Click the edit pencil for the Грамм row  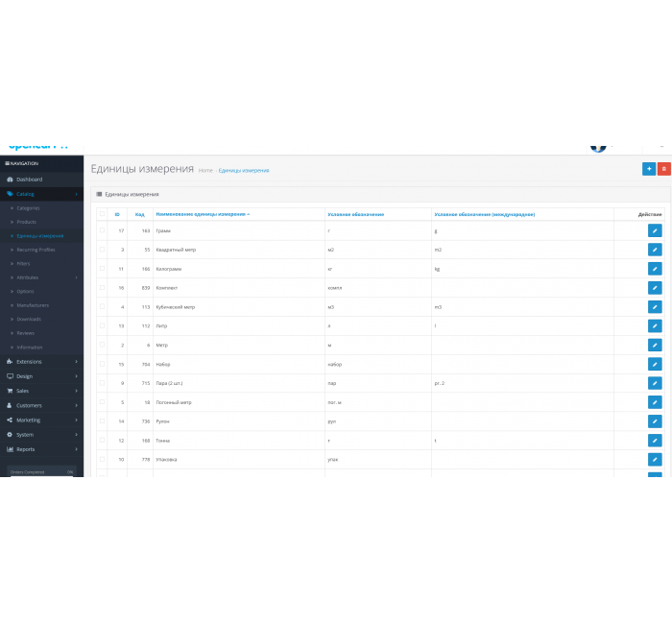point(655,230)
